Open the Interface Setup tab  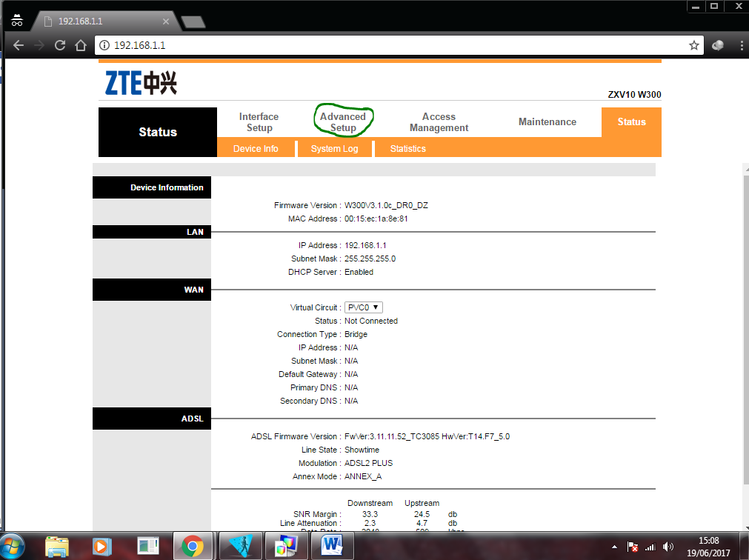click(x=259, y=122)
